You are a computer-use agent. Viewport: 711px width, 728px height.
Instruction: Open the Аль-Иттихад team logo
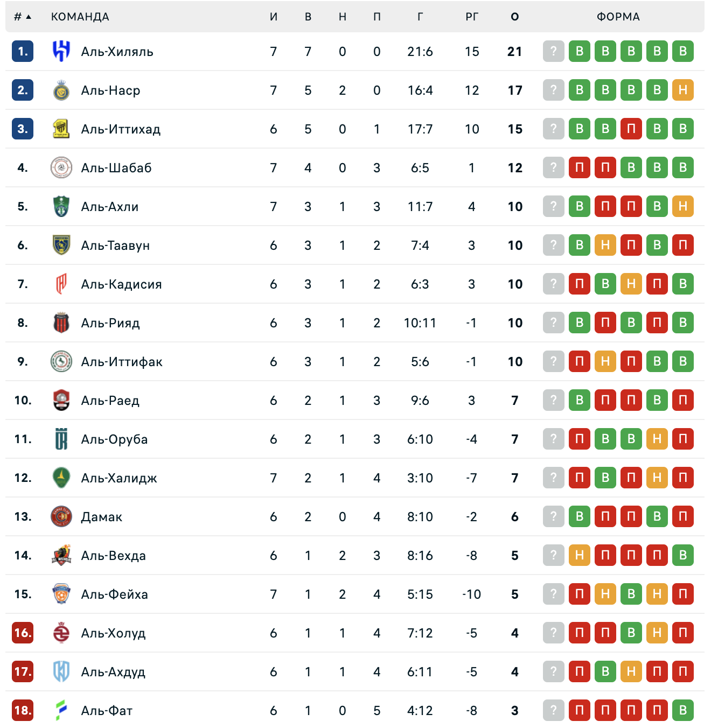click(x=61, y=129)
